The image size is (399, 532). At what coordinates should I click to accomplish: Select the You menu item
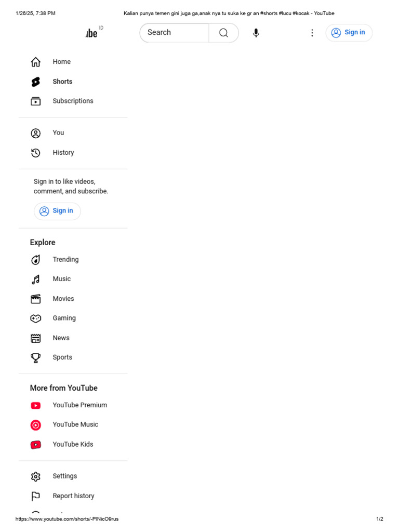coord(58,132)
